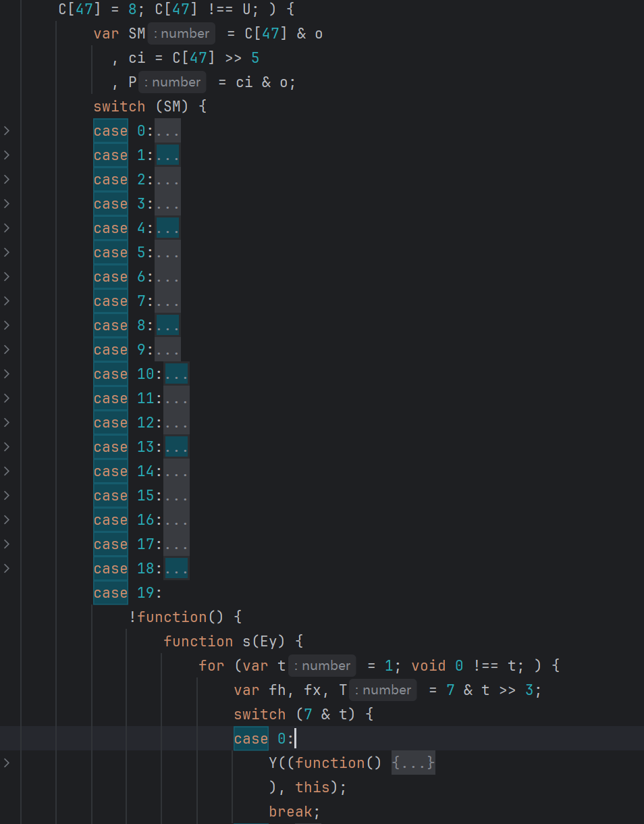Expand the folded case 5 gutter arrow
The width and height of the screenshot is (644, 824).
[6, 253]
